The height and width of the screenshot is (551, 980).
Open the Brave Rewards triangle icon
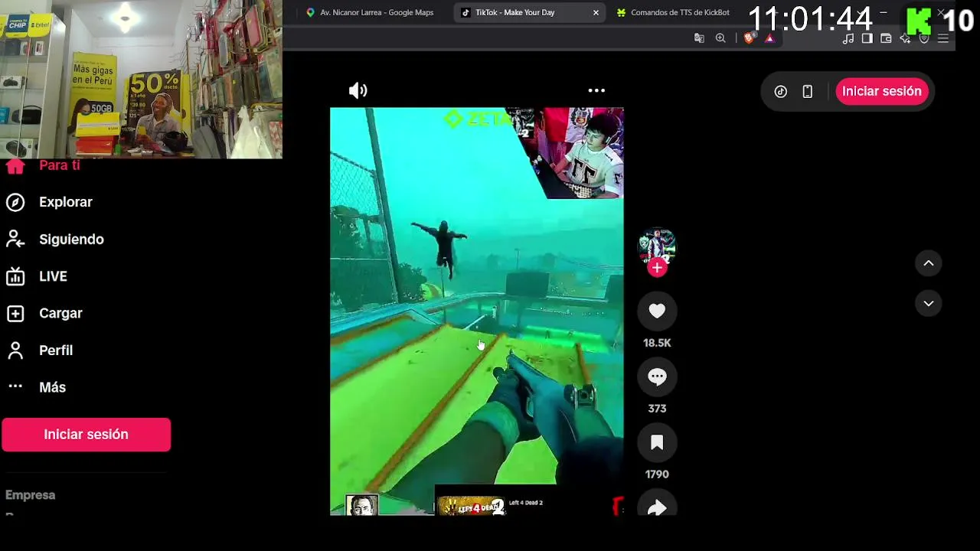pyautogui.click(x=769, y=38)
